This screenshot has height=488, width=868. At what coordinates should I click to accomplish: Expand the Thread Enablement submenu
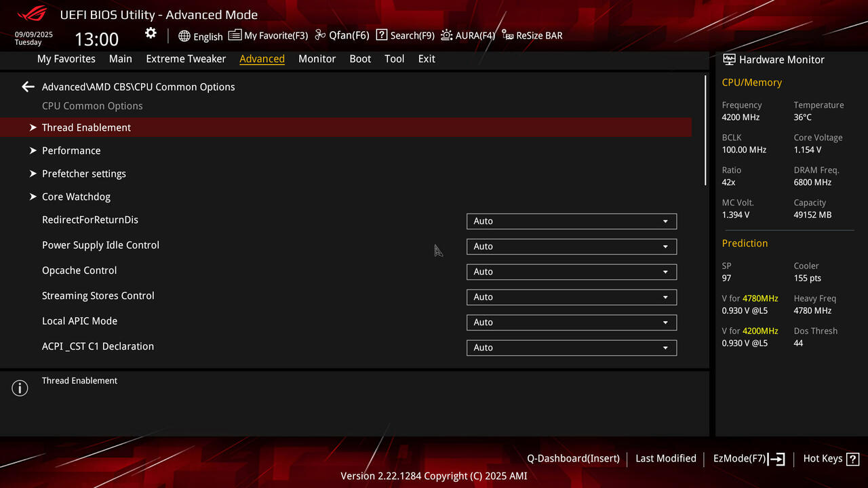click(x=346, y=127)
